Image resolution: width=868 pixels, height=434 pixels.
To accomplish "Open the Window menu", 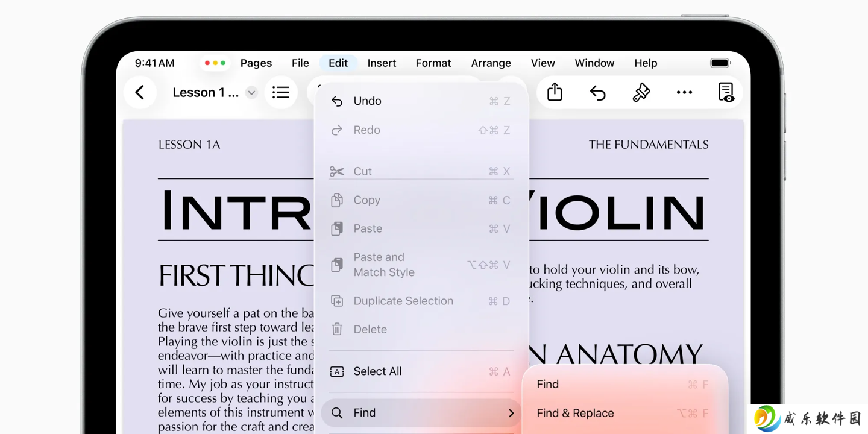I will [594, 63].
